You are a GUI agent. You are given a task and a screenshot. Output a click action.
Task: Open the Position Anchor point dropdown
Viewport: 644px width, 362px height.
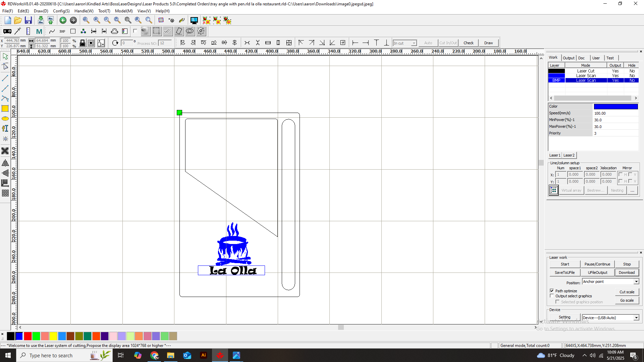(636, 282)
